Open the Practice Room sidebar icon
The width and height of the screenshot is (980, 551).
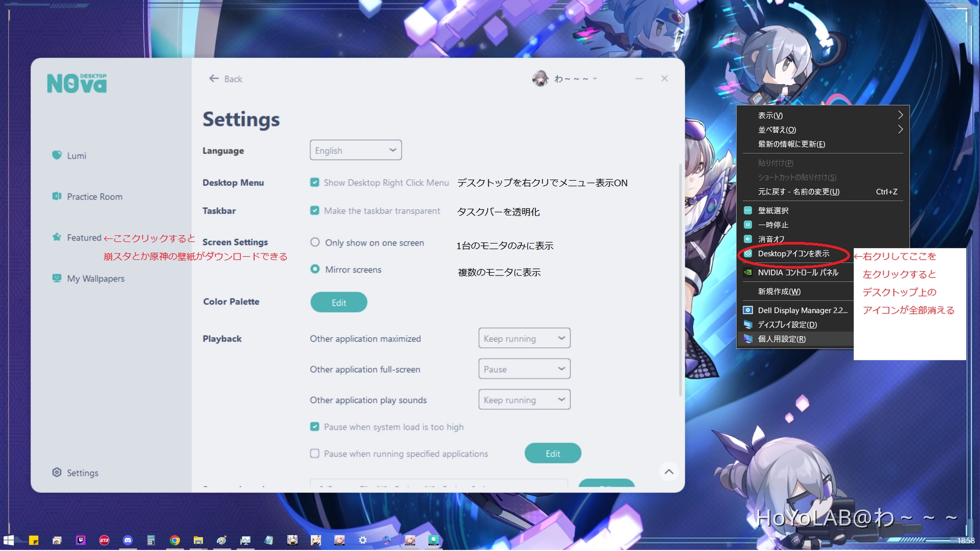(94, 196)
